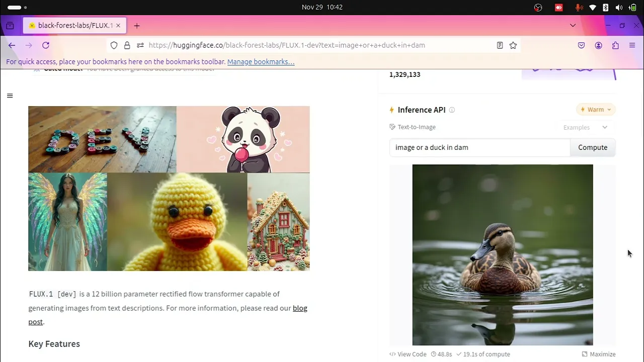The image size is (644, 362).
Task: Click the FLUX.1 [dev] code text
Action: [x=53, y=294]
